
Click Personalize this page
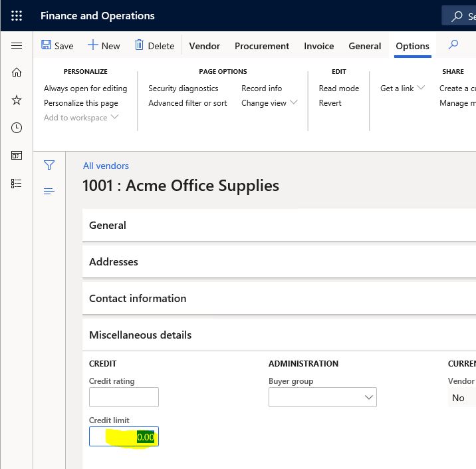coord(80,103)
